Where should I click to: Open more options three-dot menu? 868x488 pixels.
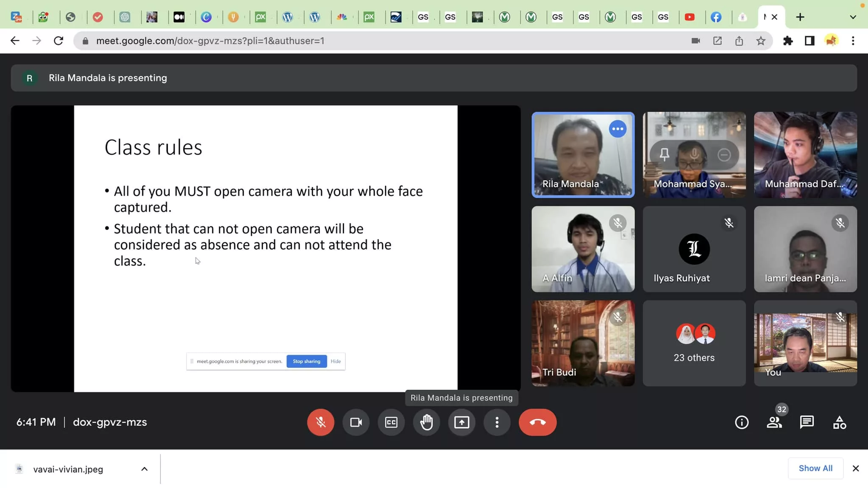point(497,422)
